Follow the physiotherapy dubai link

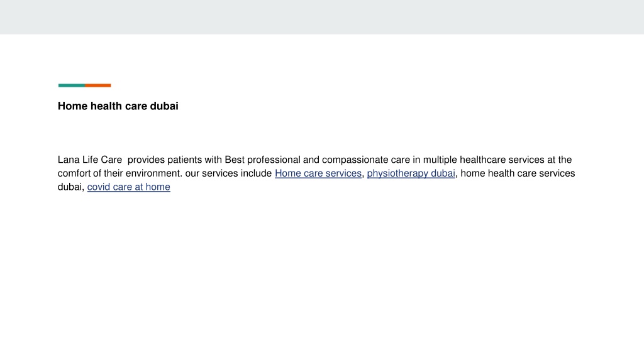411,173
